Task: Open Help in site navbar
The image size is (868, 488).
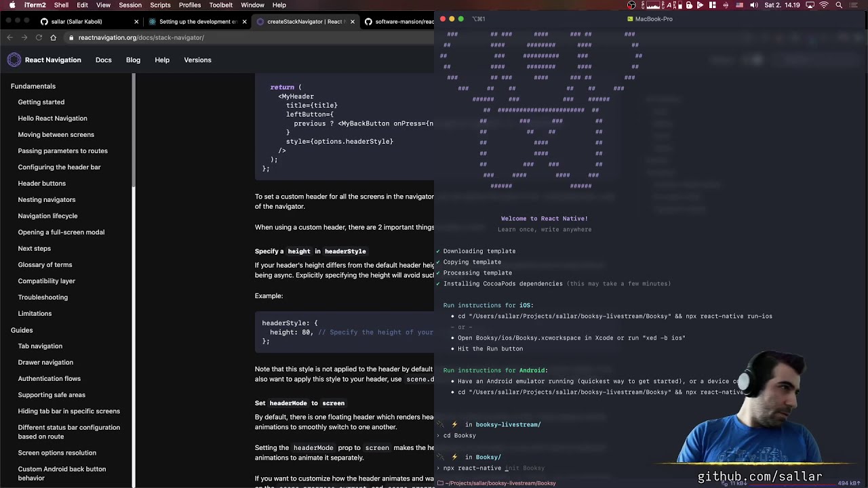Action: point(162,60)
